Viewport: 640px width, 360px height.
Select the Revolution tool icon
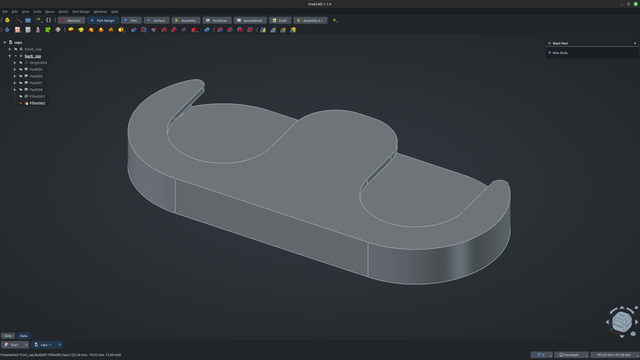point(81,30)
